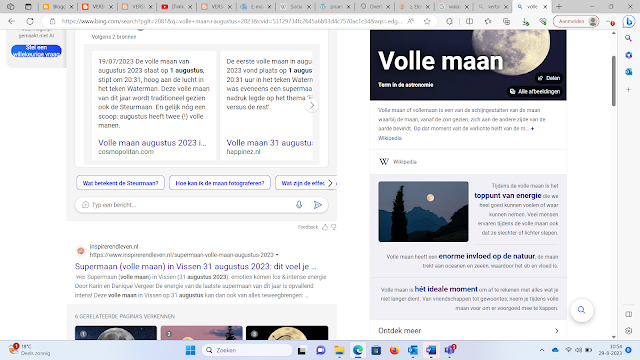The height and width of the screenshot is (360, 640).
Task: Open Microsoft Store from the taskbar
Action: [x=376, y=350]
